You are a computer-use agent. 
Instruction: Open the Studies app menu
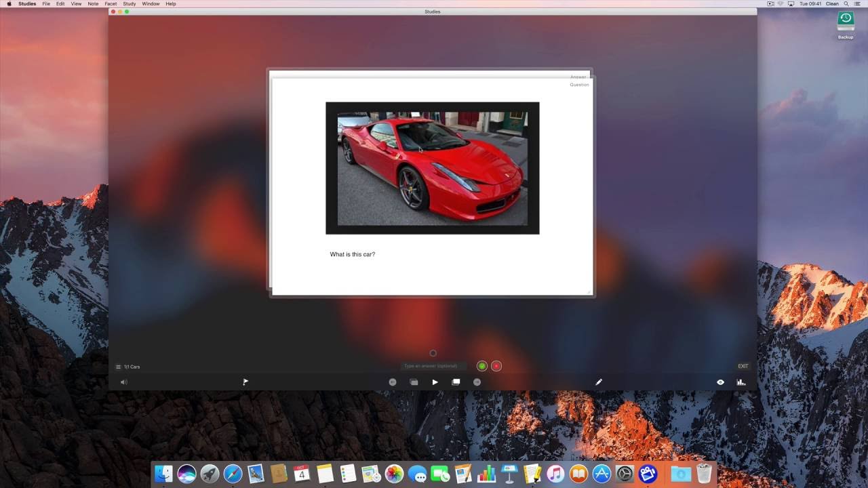(27, 4)
